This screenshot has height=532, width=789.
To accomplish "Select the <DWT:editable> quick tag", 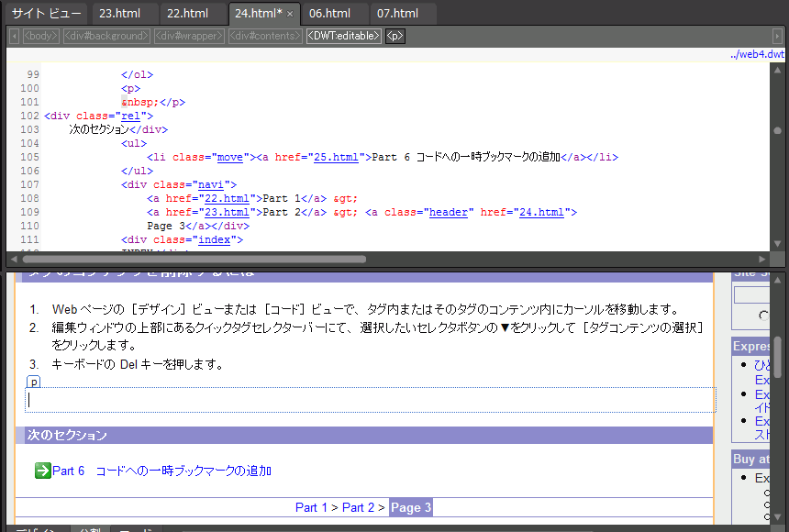I will [x=344, y=36].
